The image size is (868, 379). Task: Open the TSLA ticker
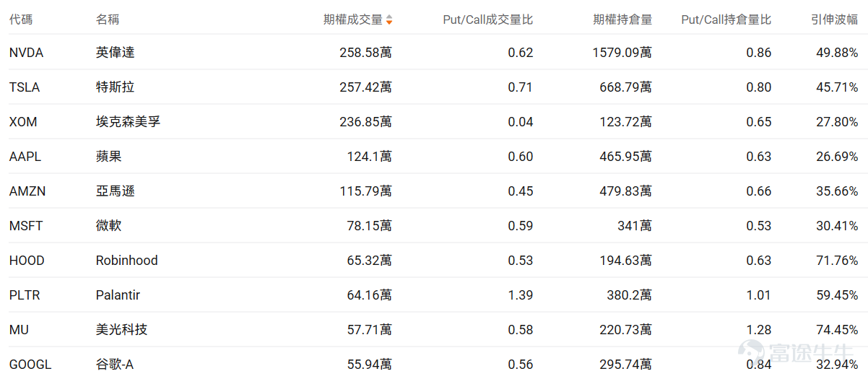(25, 87)
